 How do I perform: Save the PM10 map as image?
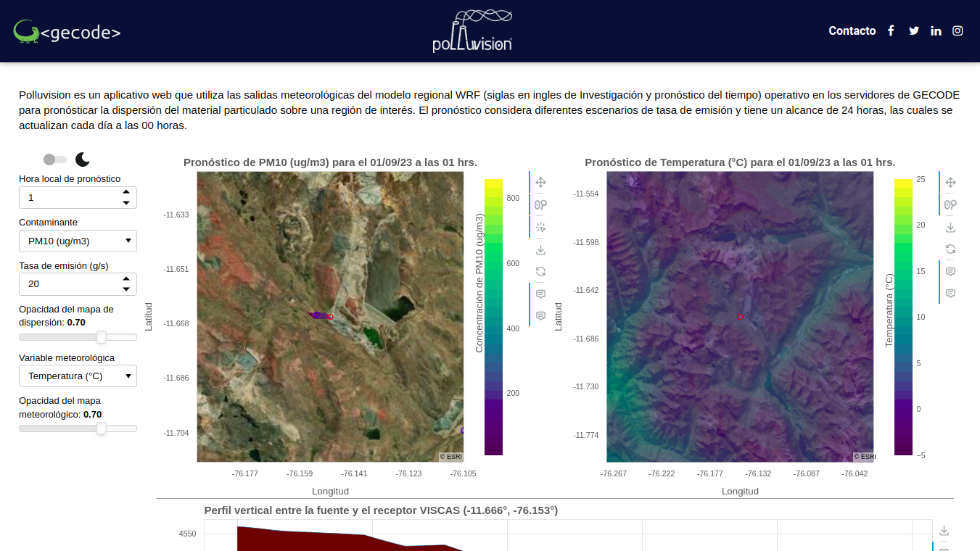point(540,250)
